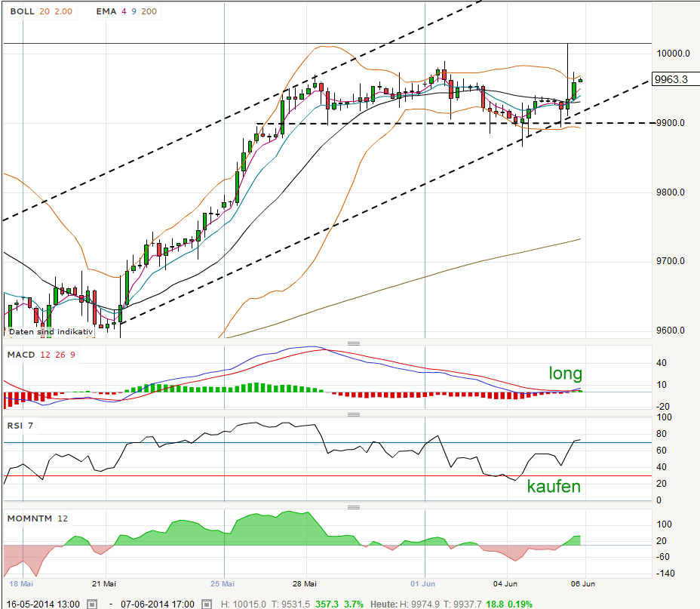Click the start date field 16-05-2014 13:00
The height and width of the screenshot is (609, 700).
(x=43, y=604)
